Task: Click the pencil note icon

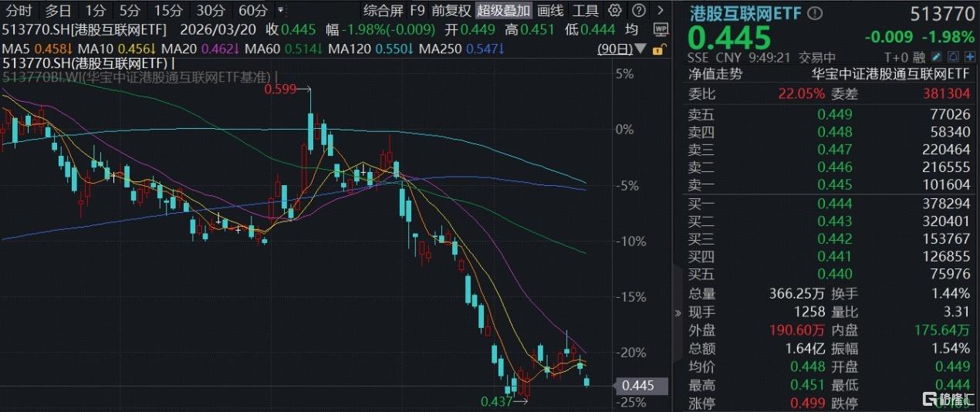Action: click(x=936, y=57)
